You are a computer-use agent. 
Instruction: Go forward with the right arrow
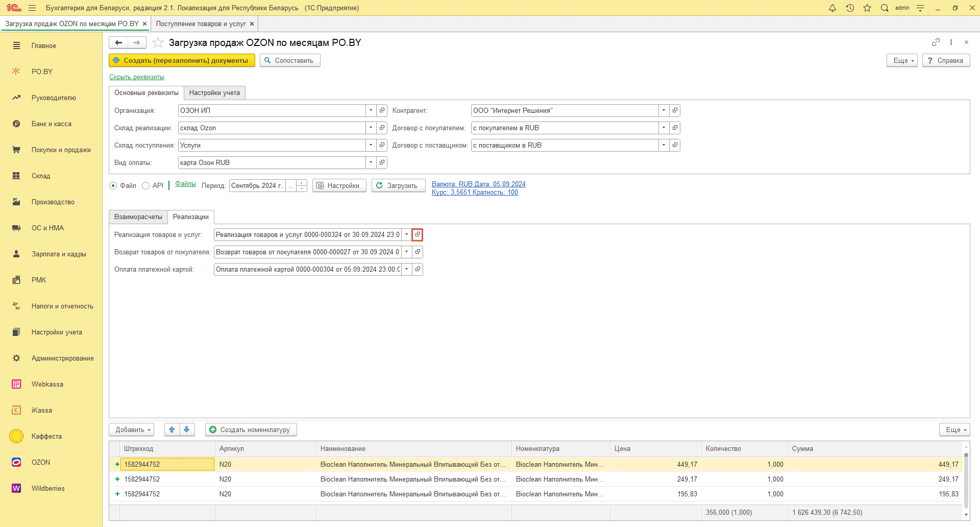(137, 42)
